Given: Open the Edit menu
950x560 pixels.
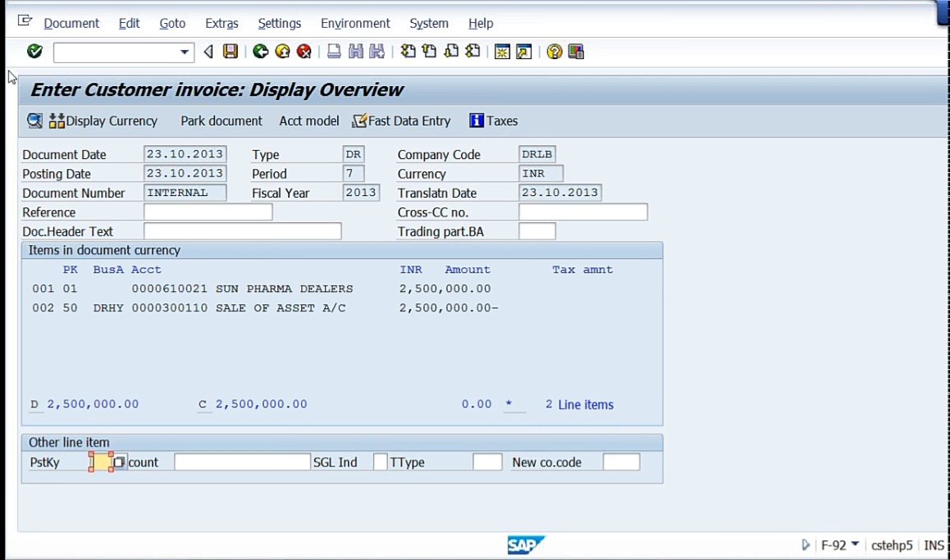Looking at the screenshot, I should click(x=129, y=23).
